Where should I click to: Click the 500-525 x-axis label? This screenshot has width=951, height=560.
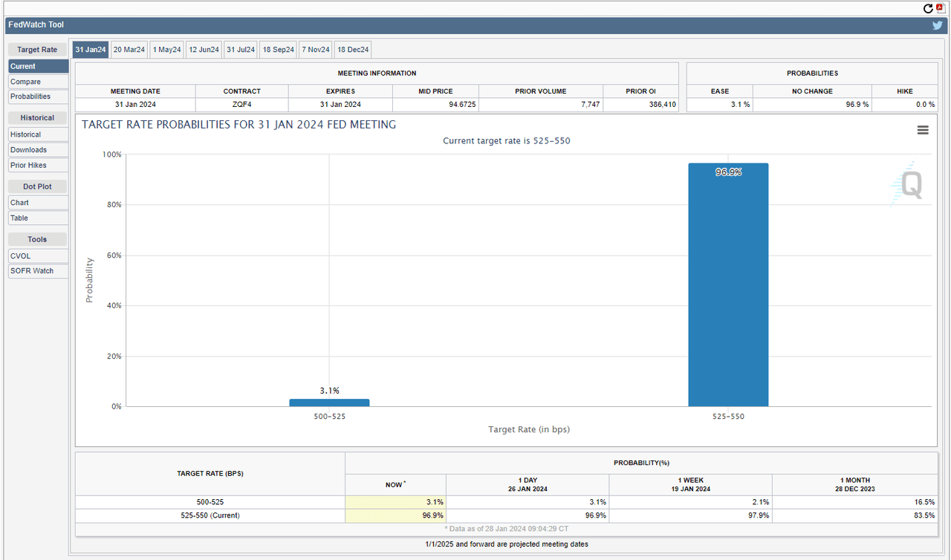coord(329,417)
